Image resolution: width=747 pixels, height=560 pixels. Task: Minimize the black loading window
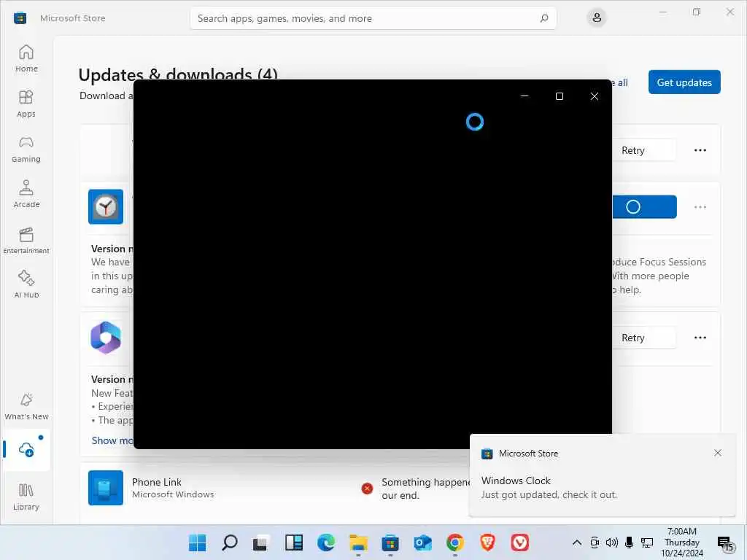click(x=525, y=96)
